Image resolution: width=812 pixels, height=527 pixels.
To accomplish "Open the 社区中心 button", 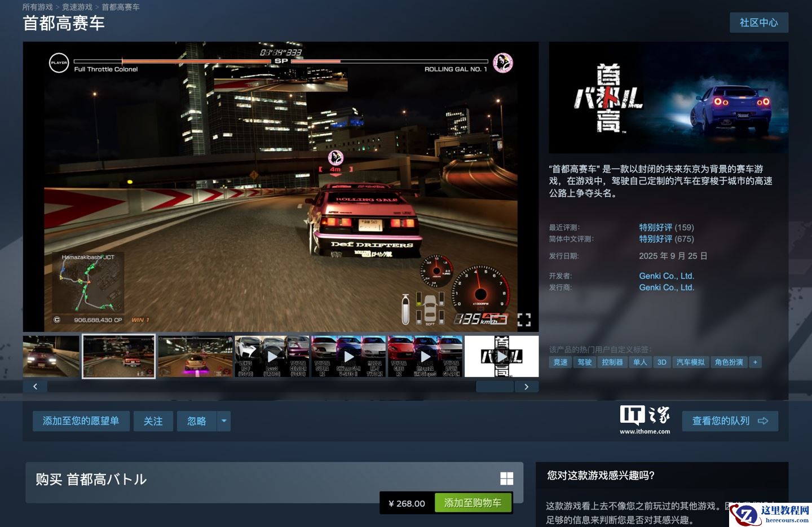I will tap(758, 23).
